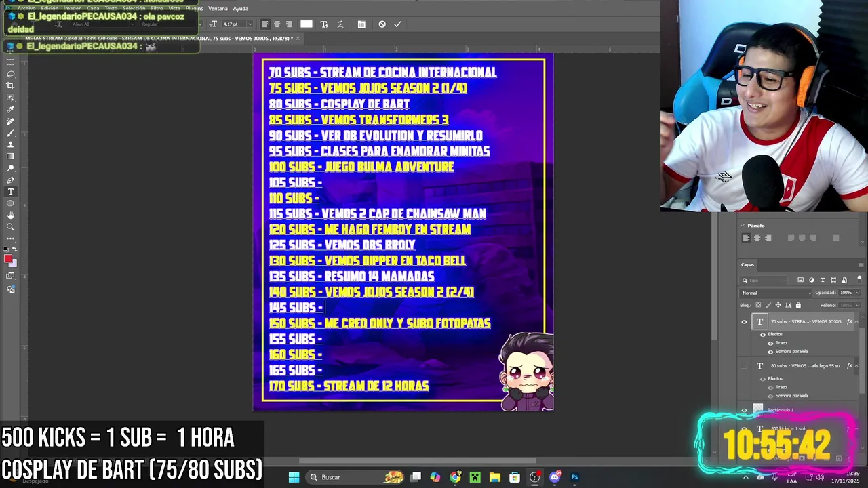Screen dimensions: 868x488
Task: Filter layers by type layer icon
Action: (x=823, y=280)
